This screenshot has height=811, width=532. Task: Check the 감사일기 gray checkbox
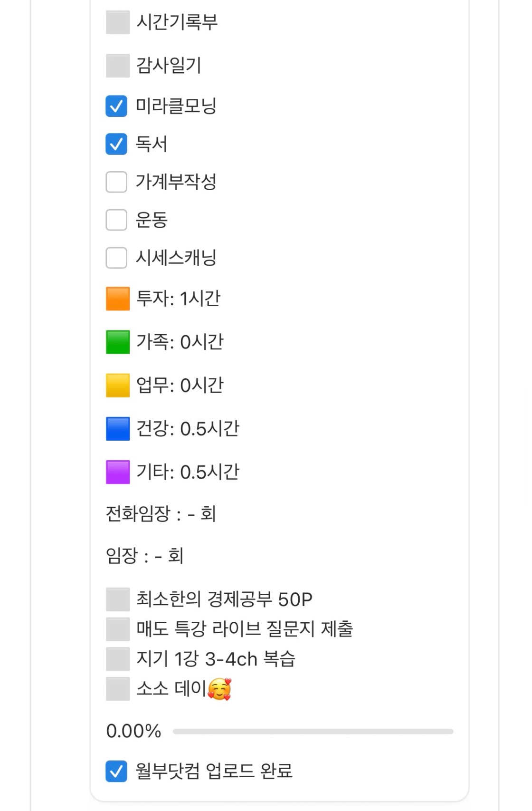pos(117,66)
